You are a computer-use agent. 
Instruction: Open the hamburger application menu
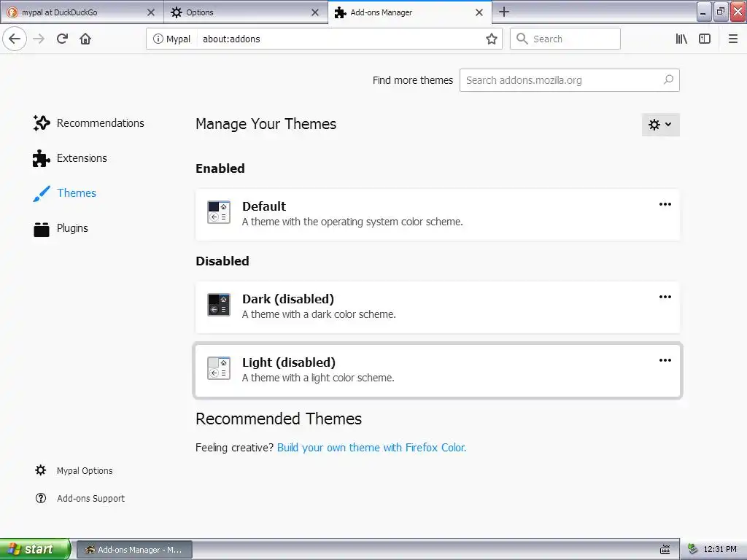click(x=732, y=39)
